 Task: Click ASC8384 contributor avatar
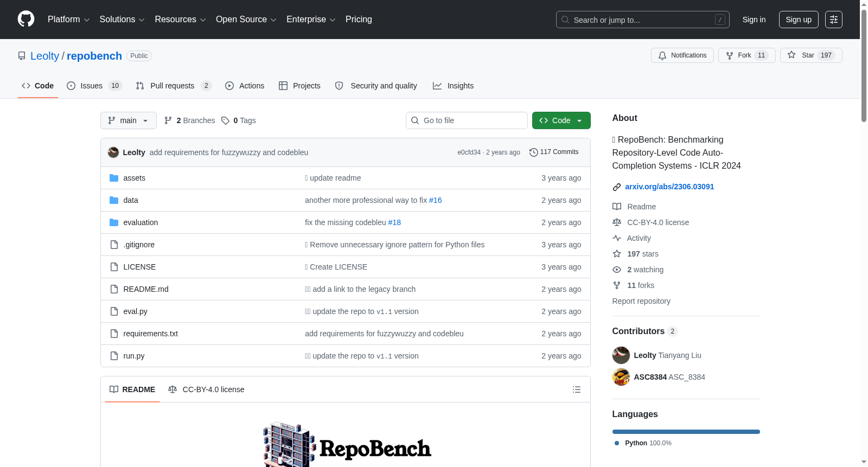621,377
